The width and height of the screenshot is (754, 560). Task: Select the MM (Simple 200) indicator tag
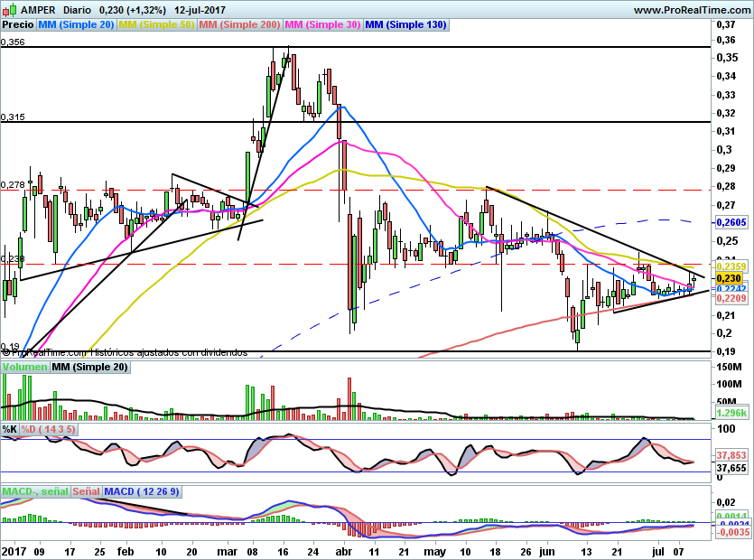point(239,25)
